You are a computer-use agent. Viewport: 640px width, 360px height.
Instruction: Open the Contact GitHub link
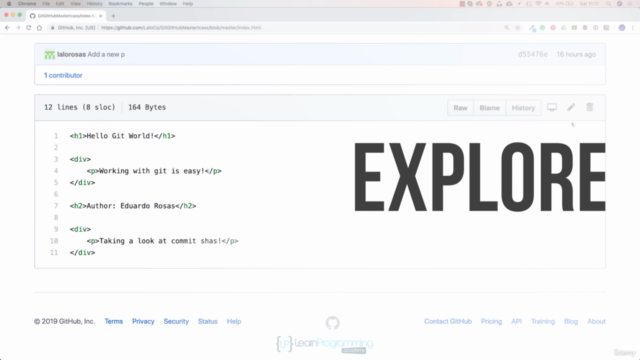click(x=448, y=321)
